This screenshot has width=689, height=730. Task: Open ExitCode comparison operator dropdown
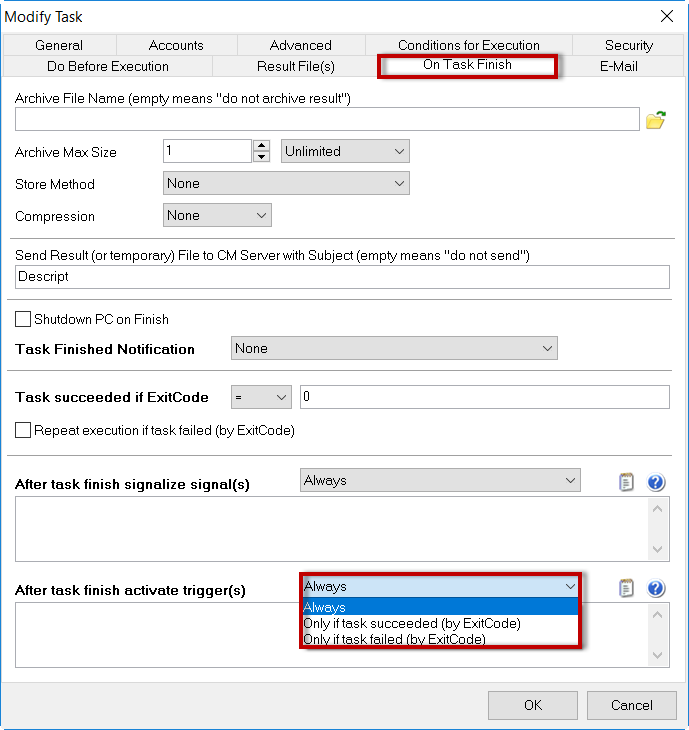[261, 397]
